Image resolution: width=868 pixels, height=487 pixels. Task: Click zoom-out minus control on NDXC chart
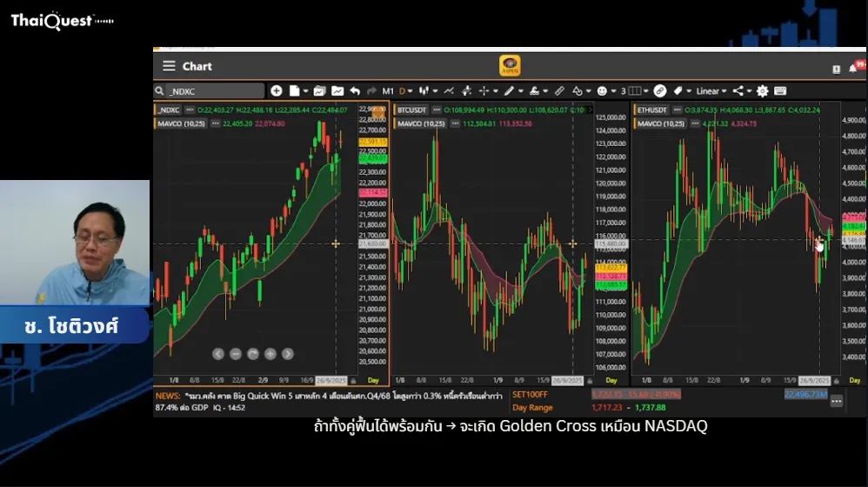click(x=235, y=354)
